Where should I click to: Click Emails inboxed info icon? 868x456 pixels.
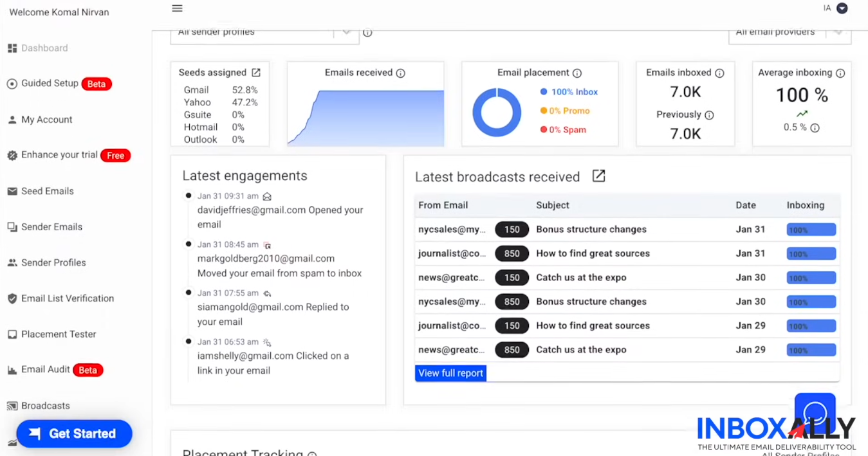click(x=719, y=73)
